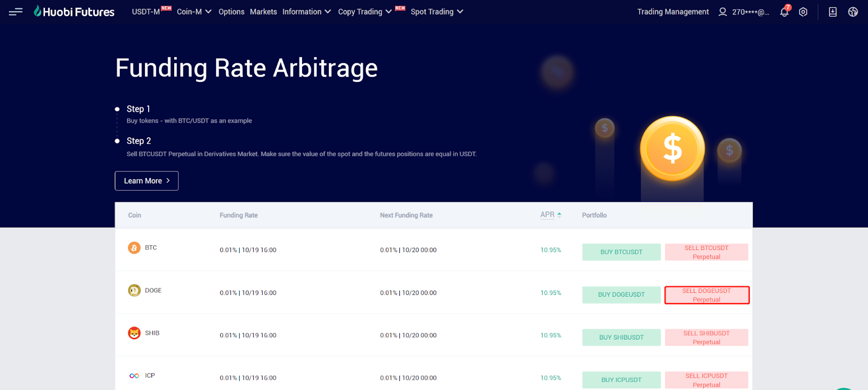Click SELL ICPUSDT Perpetual button

[706, 380]
